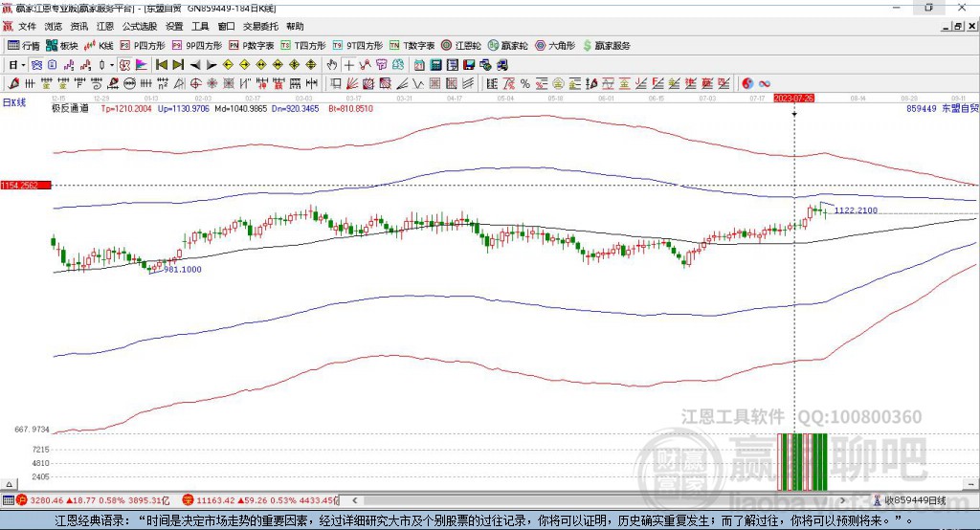980x530 pixels.
Task: Open the 帮助 menu
Action: pos(295,26)
